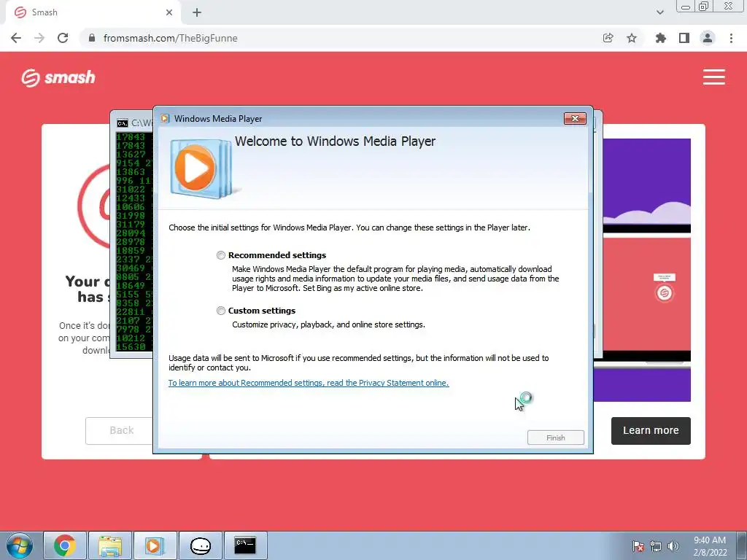747x560 pixels.
Task: Share this page icon in address bar
Action: point(608,38)
